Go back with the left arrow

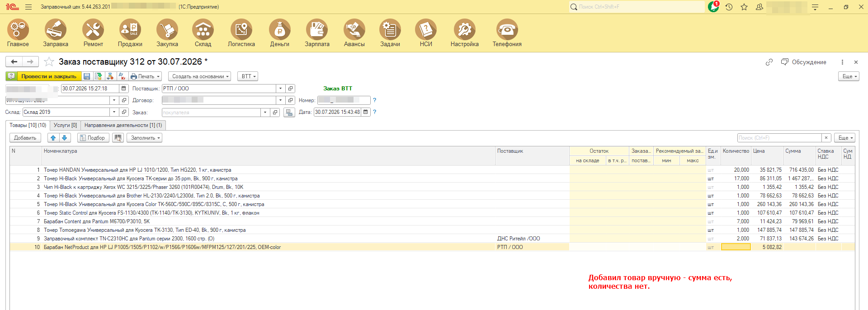14,61
